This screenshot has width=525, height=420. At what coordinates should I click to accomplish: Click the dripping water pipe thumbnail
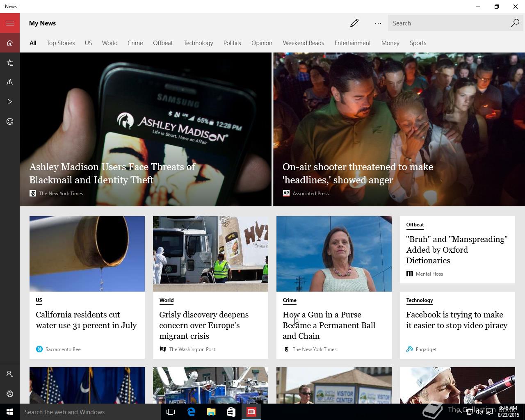tap(87, 254)
